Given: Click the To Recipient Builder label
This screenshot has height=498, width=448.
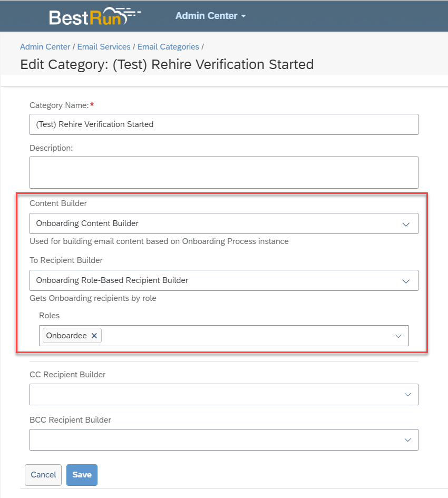Looking at the screenshot, I should pos(66,260).
